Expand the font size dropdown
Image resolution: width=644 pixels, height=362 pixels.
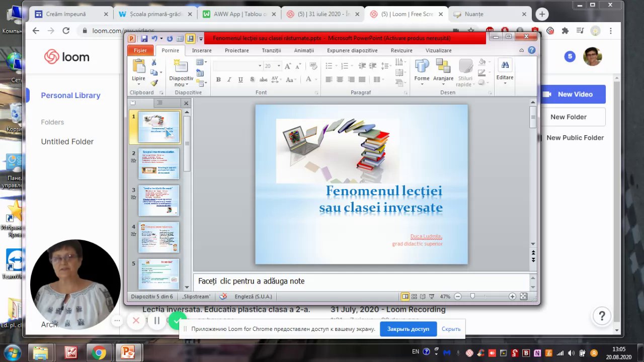pos(279,66)
